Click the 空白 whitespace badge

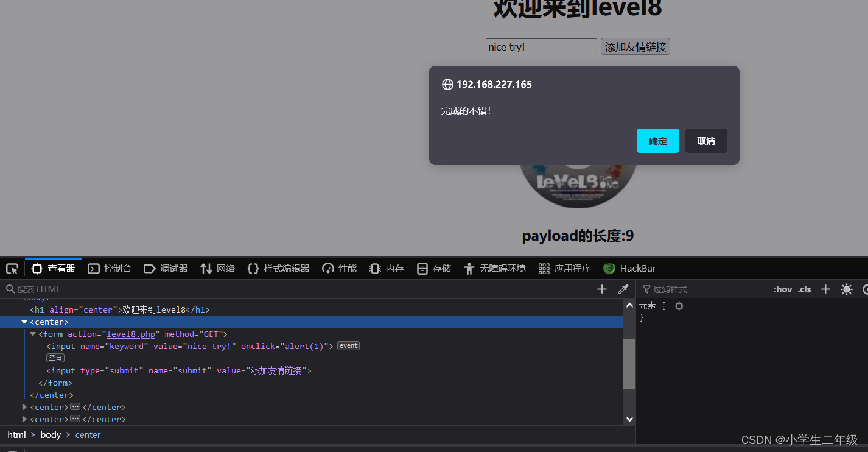click(55, 358)
